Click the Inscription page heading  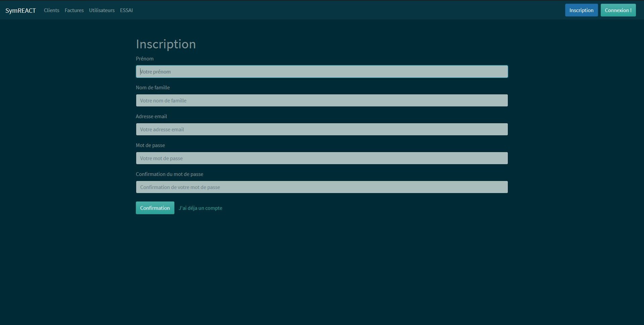(166, 44)
